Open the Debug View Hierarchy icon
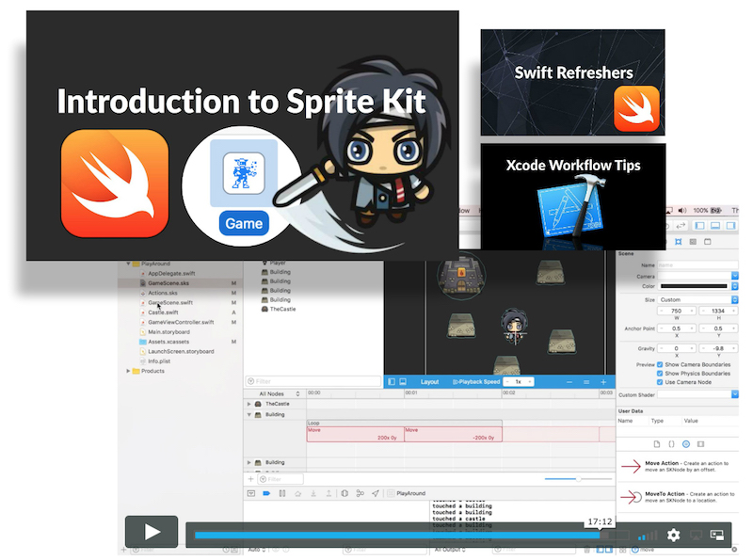Viewport: 753px width, 560px height. click(x=344, y=493)
